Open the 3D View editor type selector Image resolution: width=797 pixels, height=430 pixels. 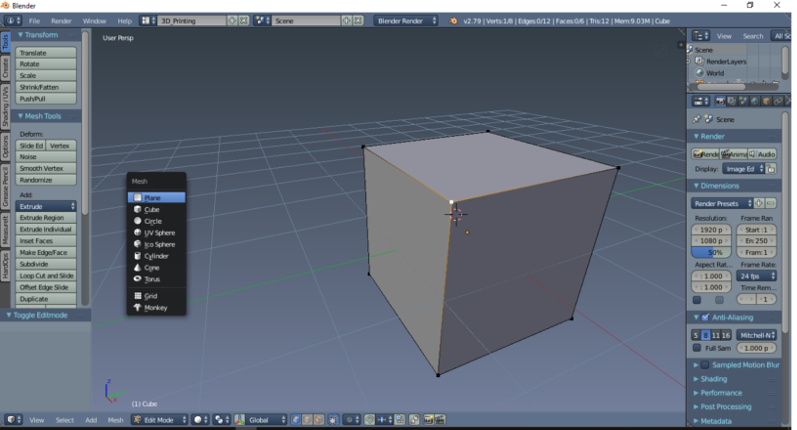13,420
